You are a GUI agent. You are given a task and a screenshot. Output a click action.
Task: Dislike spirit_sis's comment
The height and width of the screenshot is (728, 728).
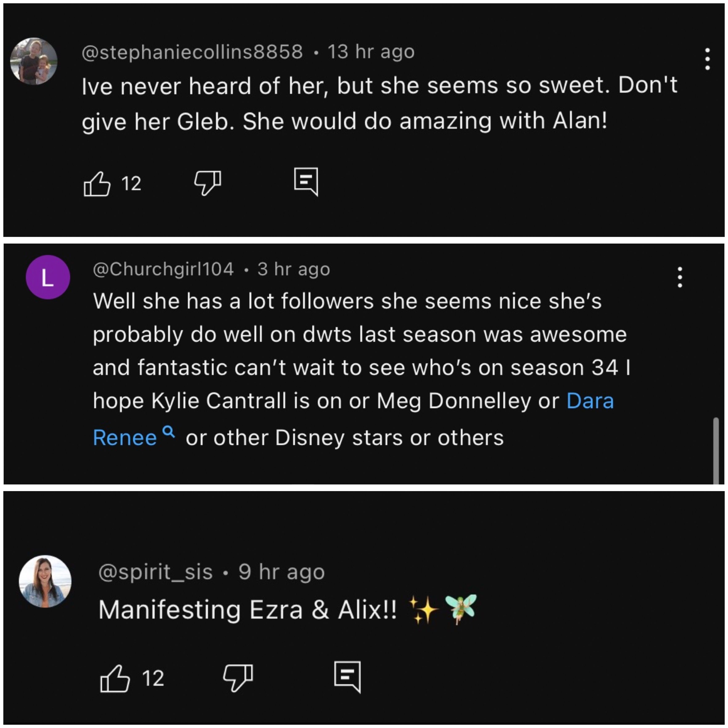click(x=238, y=678)
